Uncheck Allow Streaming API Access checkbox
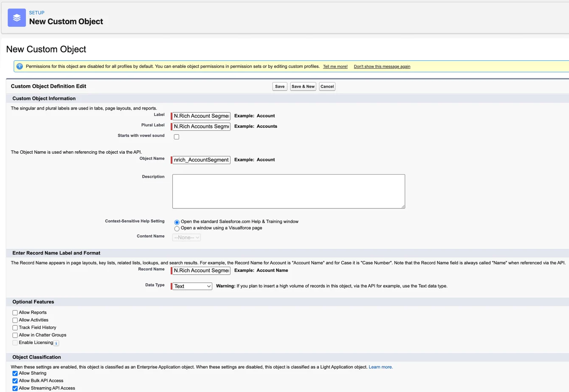Screen dimensions: 569x392 click(15, 388)
